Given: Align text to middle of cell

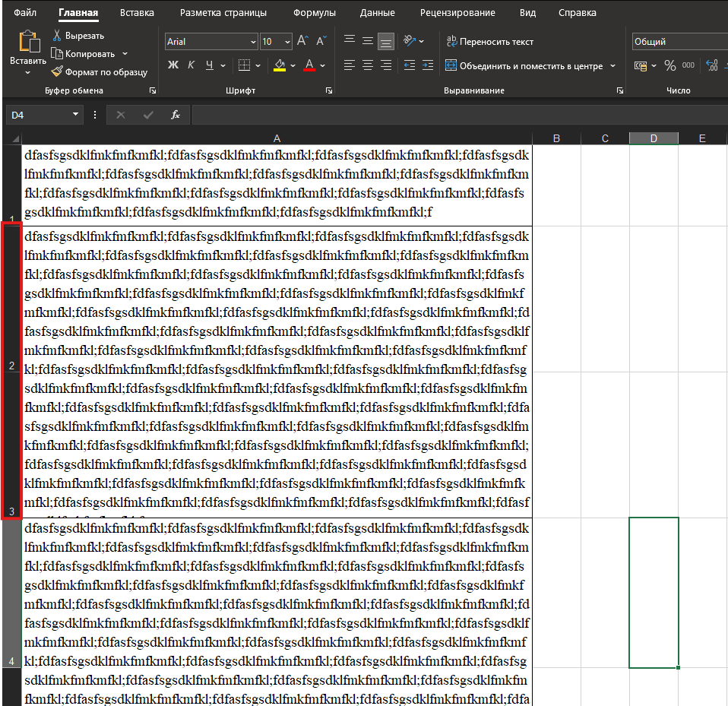Looking at the screenshot, I should pos(368,41).
